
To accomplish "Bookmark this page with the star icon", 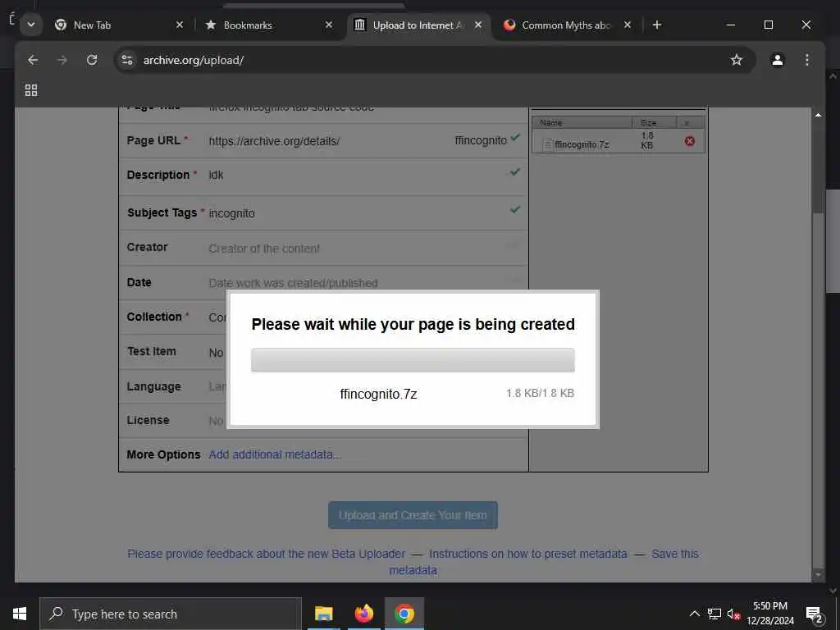I will pyautogui.click(x=737, y=60).
